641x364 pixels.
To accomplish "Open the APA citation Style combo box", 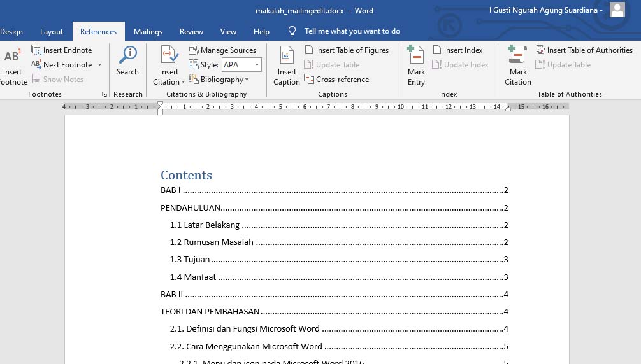I will coord(241,64).
